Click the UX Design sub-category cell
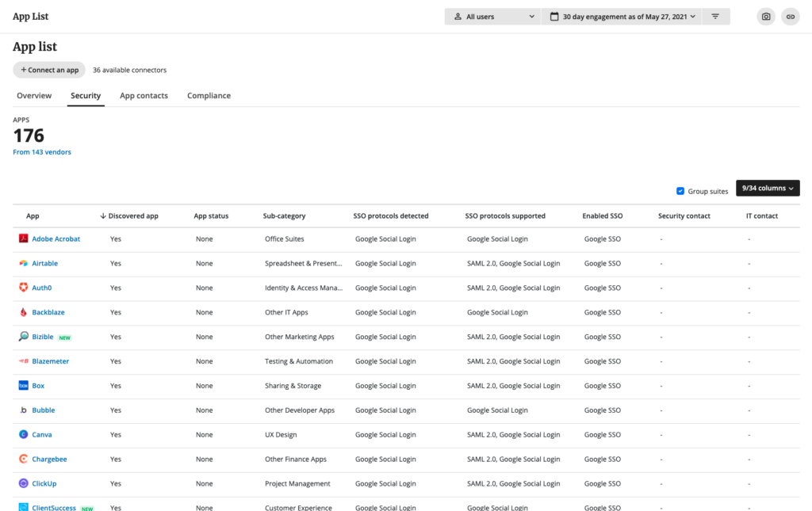This screenshot has height=511, width=812. tap(281, 434)
